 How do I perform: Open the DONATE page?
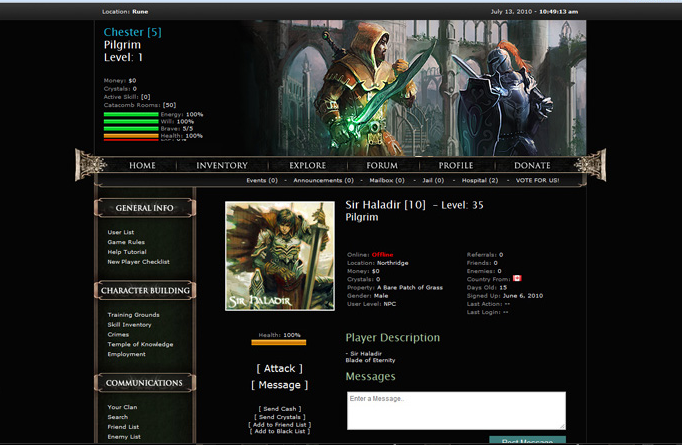point(532,166)
